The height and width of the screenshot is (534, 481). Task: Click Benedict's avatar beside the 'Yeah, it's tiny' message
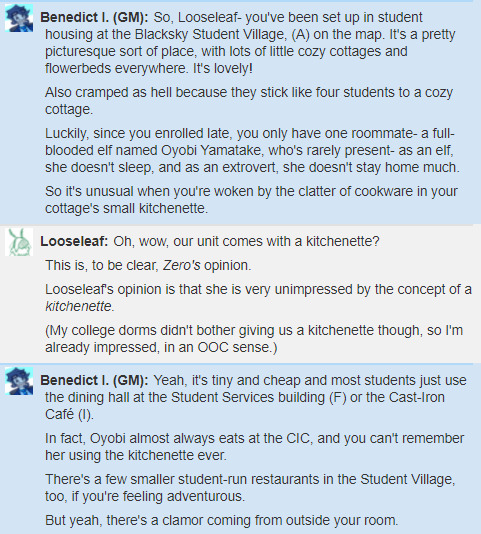pos(19,381)
